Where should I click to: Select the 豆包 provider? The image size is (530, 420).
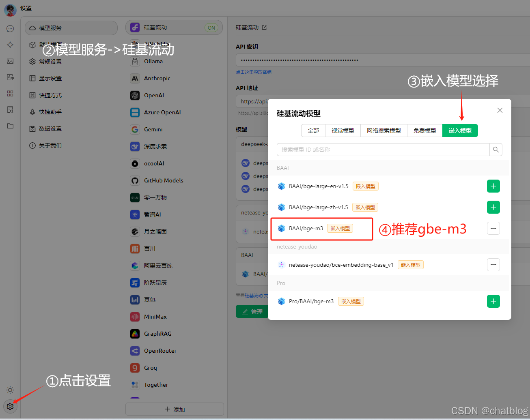pos(174,300)
